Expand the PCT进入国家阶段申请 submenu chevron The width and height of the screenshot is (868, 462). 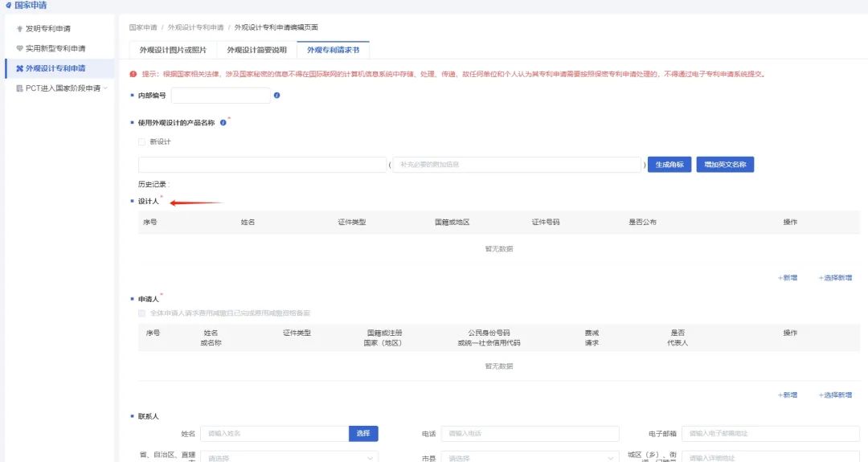[x=105, y=88]
